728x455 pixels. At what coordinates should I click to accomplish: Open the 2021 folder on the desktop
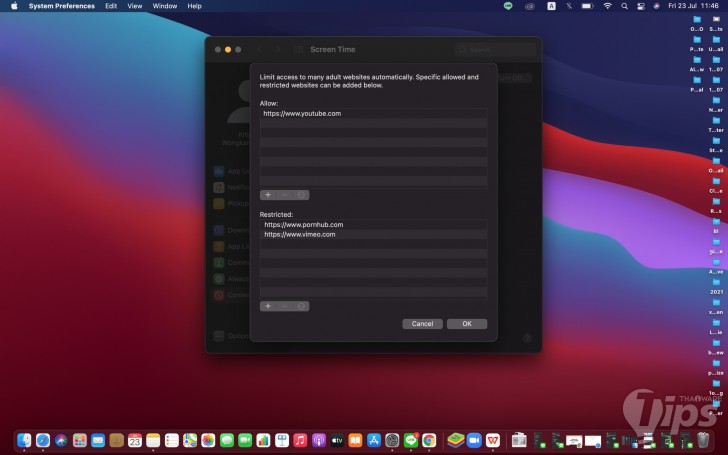point(716,286)
